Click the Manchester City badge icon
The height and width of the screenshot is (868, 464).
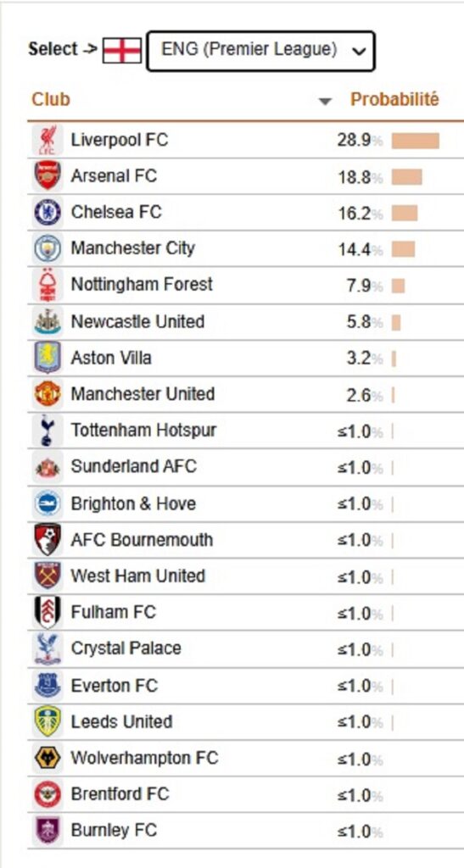pos(48,248)
